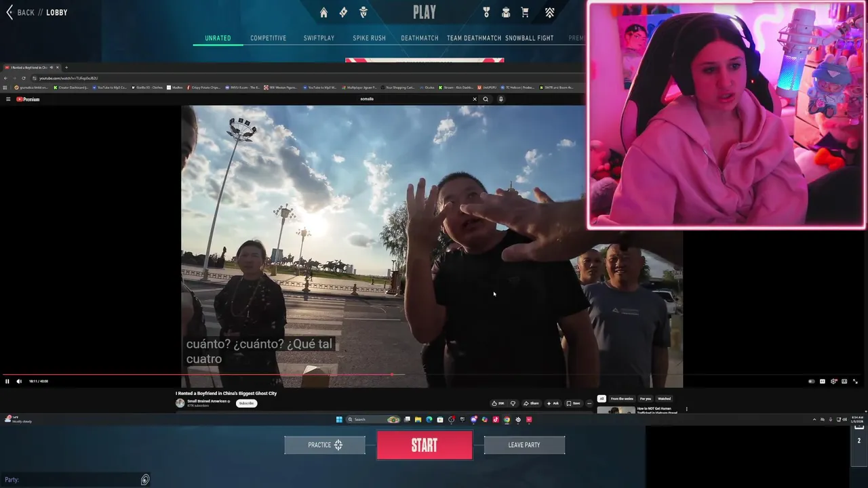Image resolution: width=868 pixels, height=488 pixels.
Task: Open options menu for 'How to NOT Get Human Trafficked' video
Action: coord(686,409)
